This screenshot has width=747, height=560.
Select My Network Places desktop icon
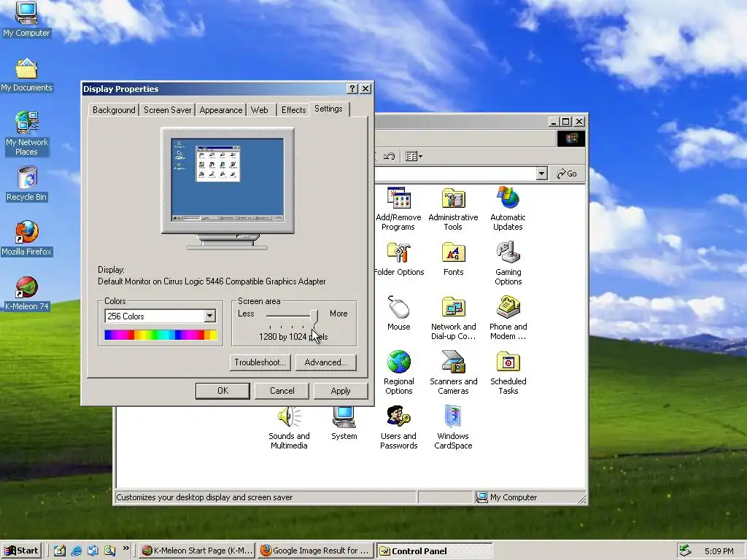(x=26, y=133)
